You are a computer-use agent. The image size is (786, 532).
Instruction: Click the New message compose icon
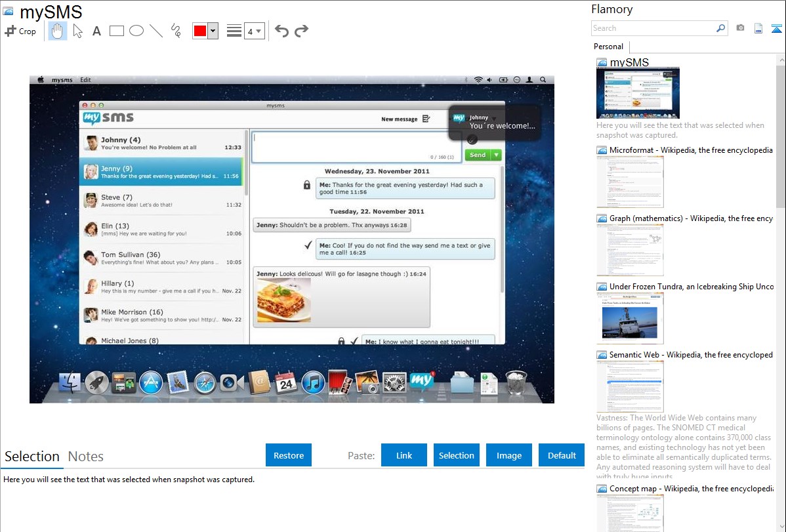click(x=426, y=119)
